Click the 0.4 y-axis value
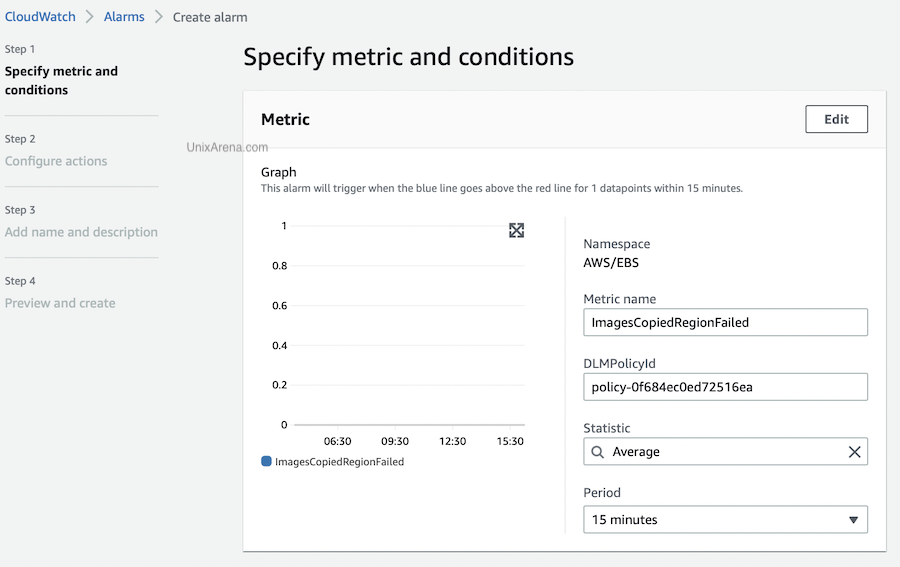Viewport: 900px width, 567px height. (280, 345)
